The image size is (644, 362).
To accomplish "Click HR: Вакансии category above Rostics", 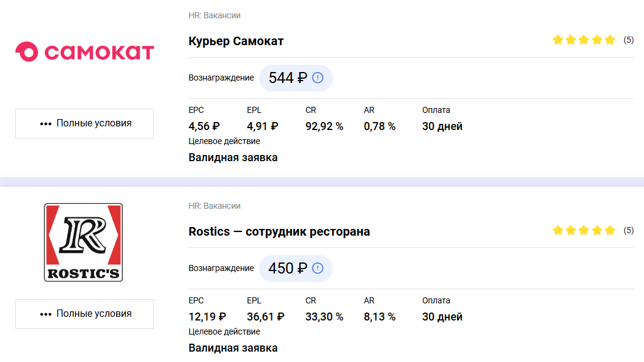I will 214,206.
